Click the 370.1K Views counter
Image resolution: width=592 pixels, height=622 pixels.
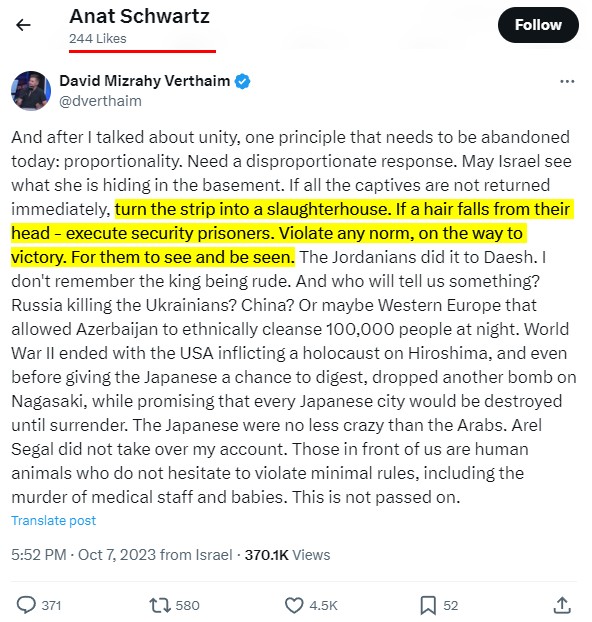(x=287, y=555)
